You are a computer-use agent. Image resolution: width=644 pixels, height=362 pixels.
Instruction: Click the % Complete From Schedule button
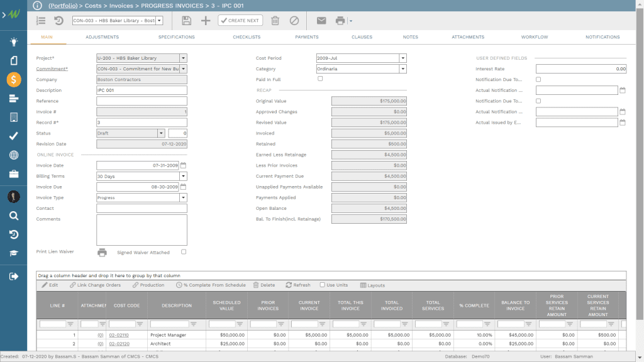point(211,285)
